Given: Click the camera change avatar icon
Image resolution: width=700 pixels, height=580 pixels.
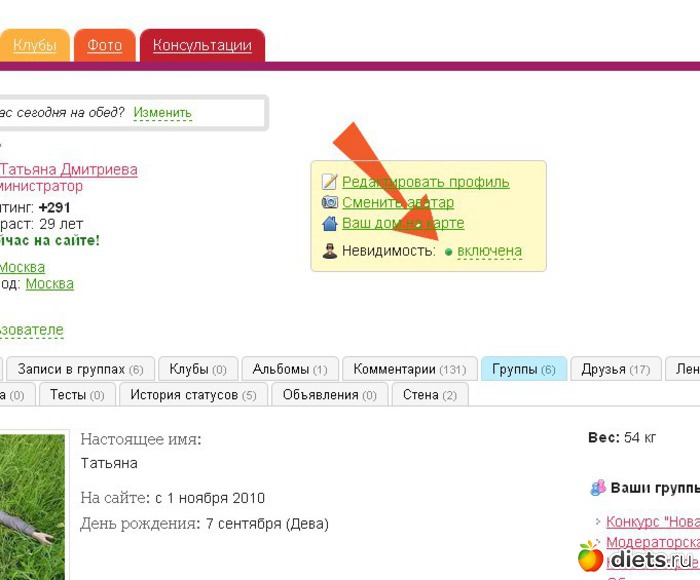Looking at the screenshot, I should pyautogui.click(x=330, y=202).
